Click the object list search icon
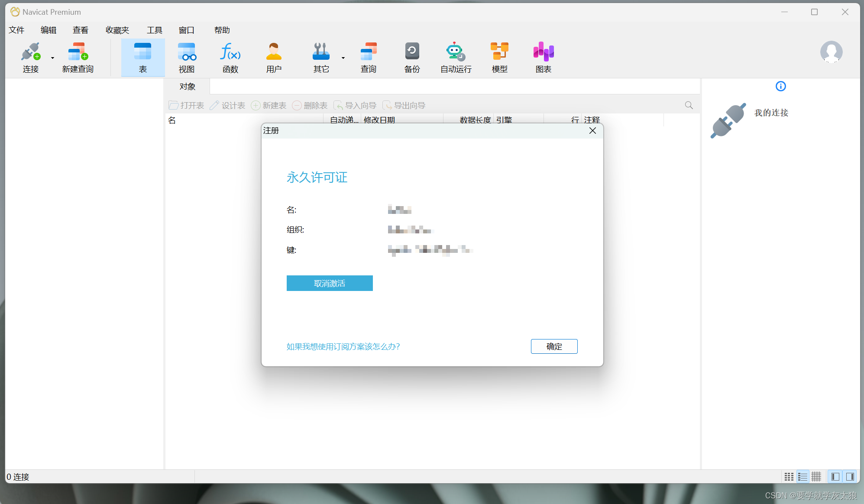 tap(689, 105)
